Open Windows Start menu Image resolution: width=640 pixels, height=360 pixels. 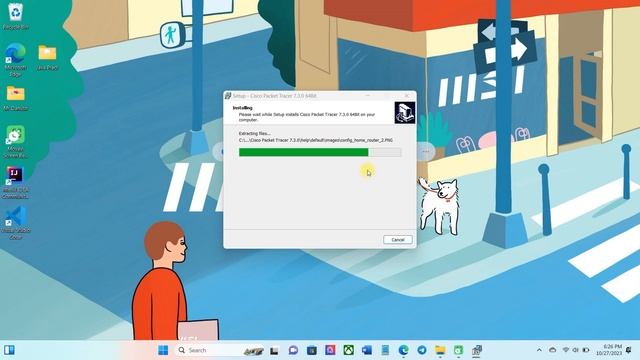click(x=163, y=350)
